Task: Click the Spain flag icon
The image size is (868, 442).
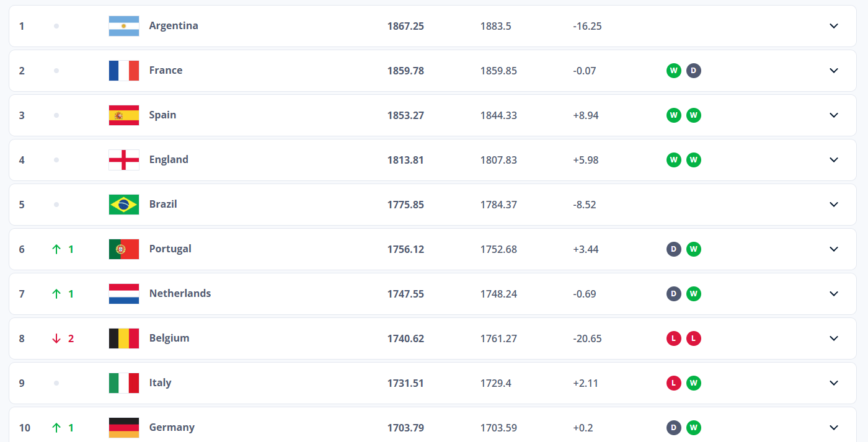Action: tap(124, 115)
